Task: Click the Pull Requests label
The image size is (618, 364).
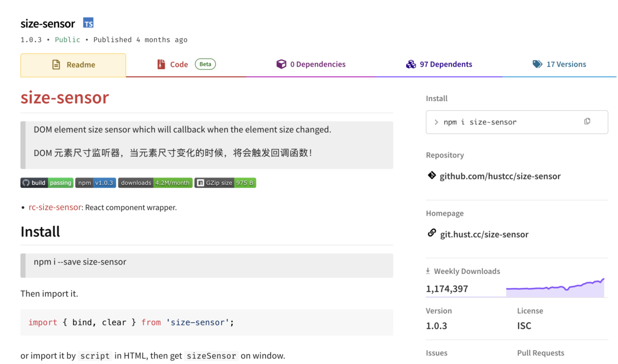Action: point(541,353)
